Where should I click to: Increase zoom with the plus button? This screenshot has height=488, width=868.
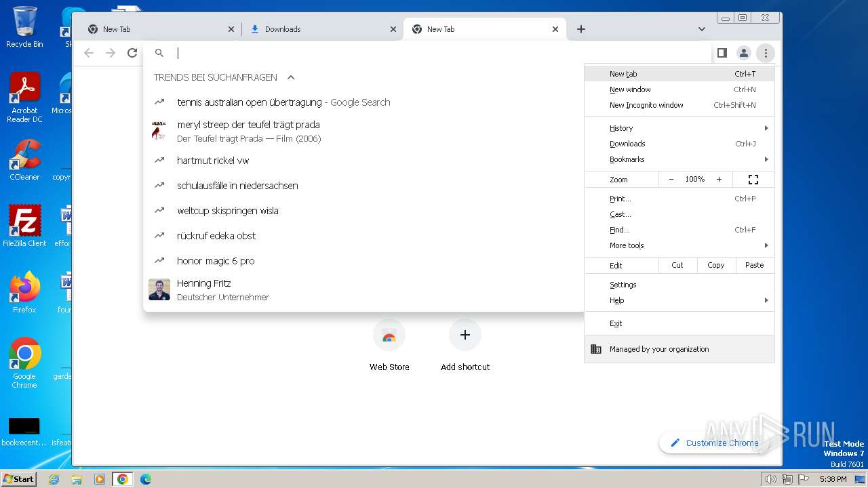pyautogui.click(x=719, y=180)
